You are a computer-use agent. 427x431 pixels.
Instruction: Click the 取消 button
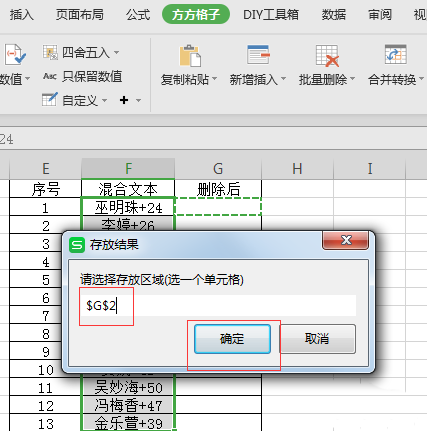[x=317, y=339]
